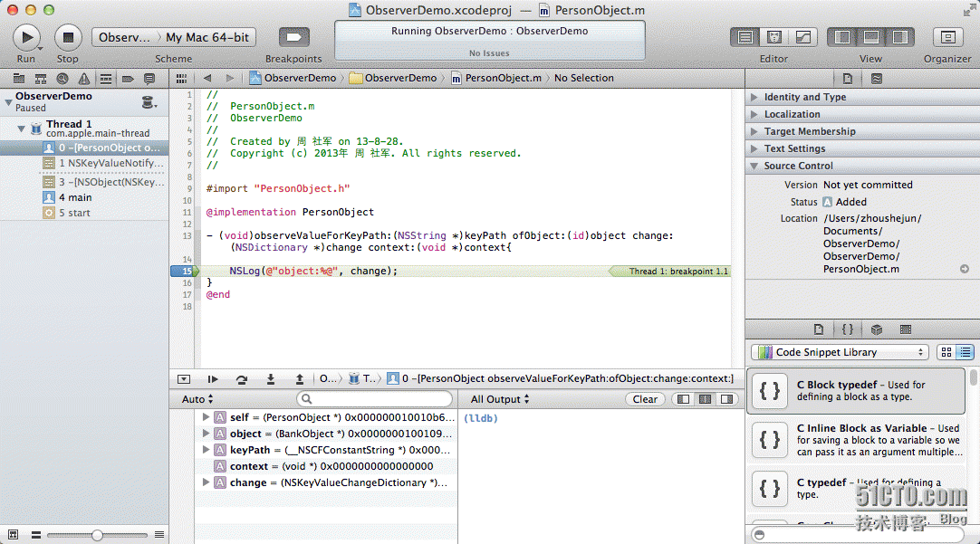Select stack frame 0 PersonObject
This screenshot has height=544, width=980.
84,148
